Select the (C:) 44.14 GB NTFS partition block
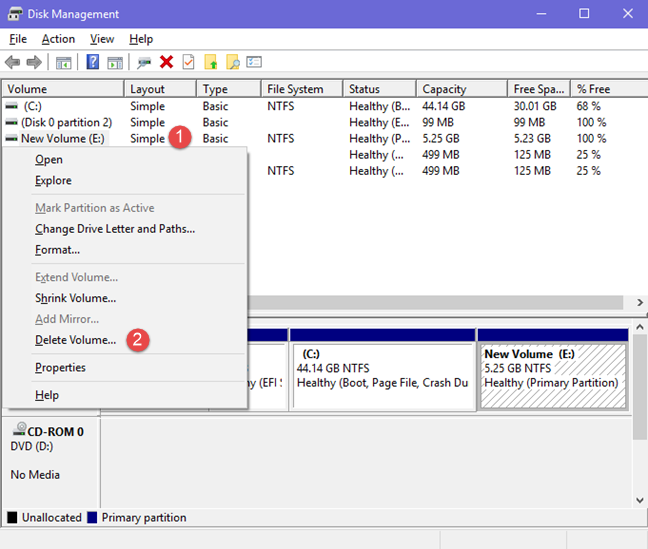648x549 pixels. tap(383, 369)
